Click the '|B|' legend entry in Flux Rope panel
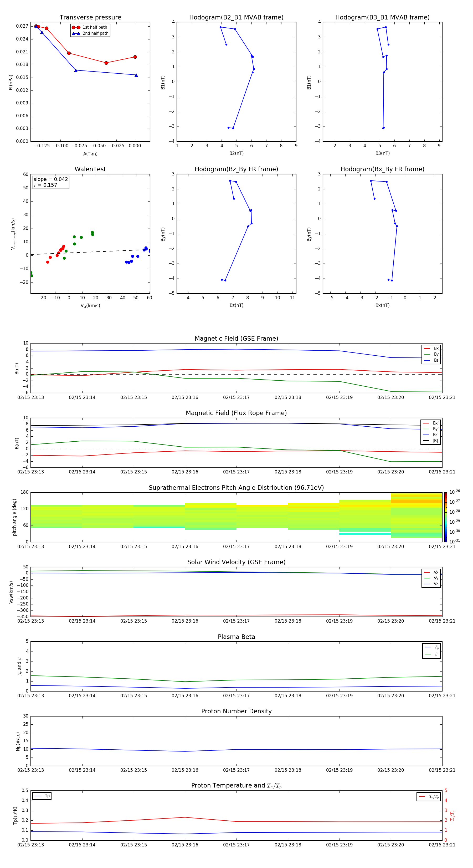This screenshot has width=473, height=868. 431,441
